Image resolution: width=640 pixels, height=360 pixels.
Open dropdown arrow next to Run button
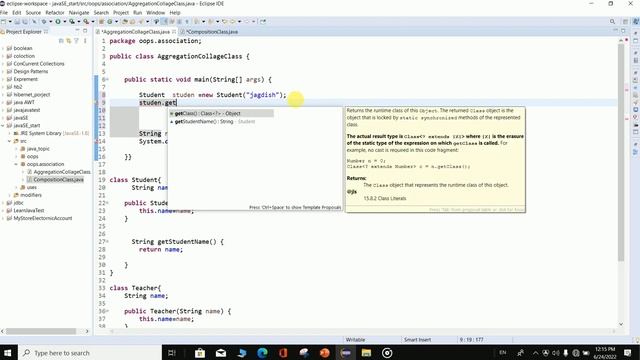click(x=65, y=22)
